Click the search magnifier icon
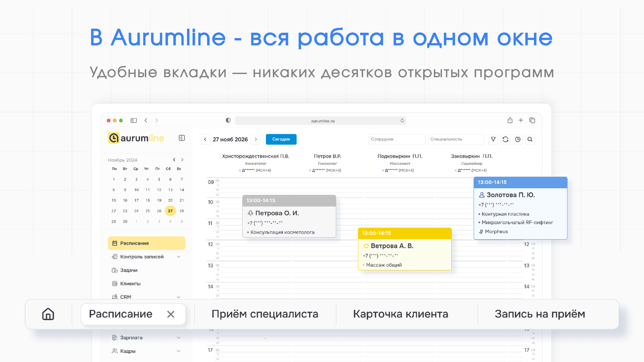The image size is (644, 362). pyautogui.click(x=530, y=139)
